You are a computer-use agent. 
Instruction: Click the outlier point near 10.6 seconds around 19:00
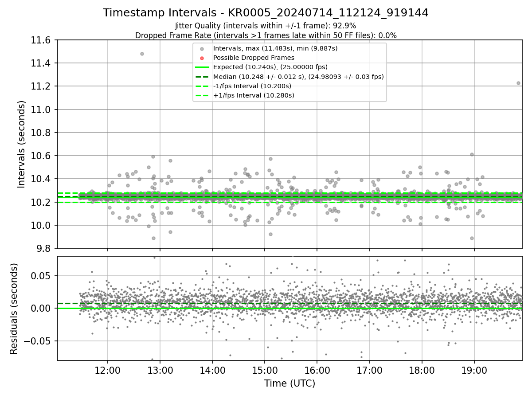click(x=472, y=154)
